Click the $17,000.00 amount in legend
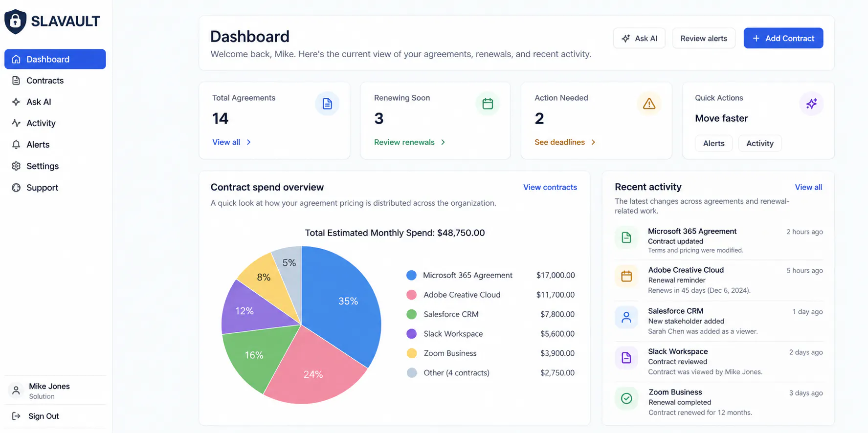Screen dimensions: 868x433 click(x=556, y=275)
